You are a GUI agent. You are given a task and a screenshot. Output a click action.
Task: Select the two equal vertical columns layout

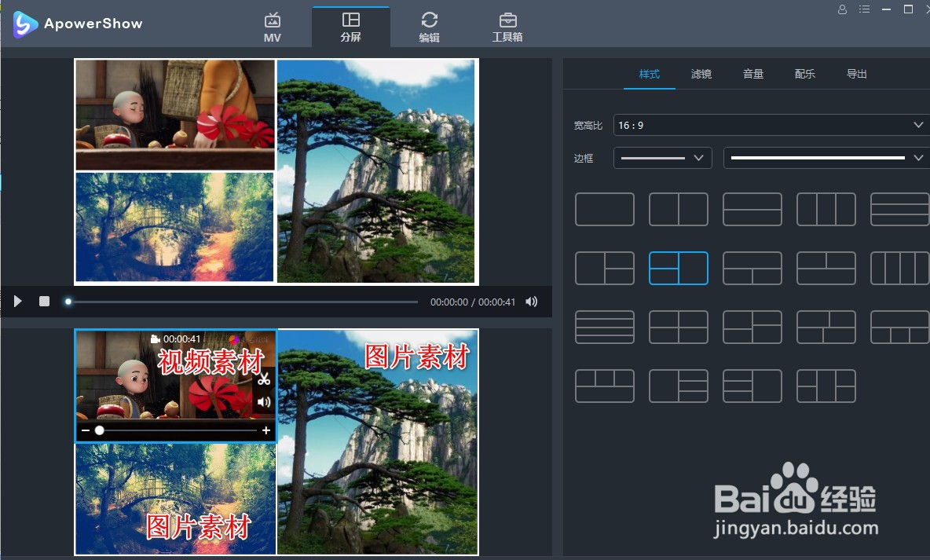click(x=679, y=209)
